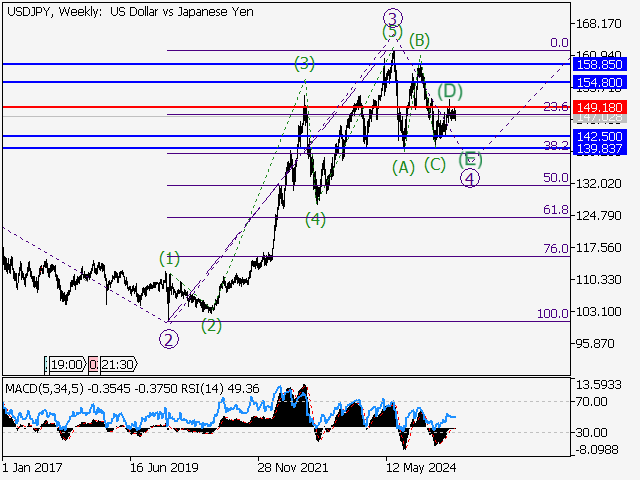Click the 19:00 time marker
Image resolution: width=640 pixels, height=480 pixels.
coord(66,366)
